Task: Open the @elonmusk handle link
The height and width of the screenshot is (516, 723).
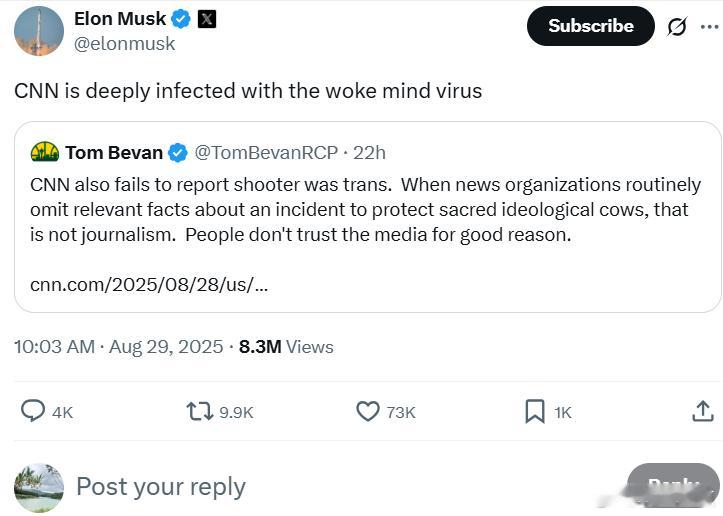Action: coord(124,44)
